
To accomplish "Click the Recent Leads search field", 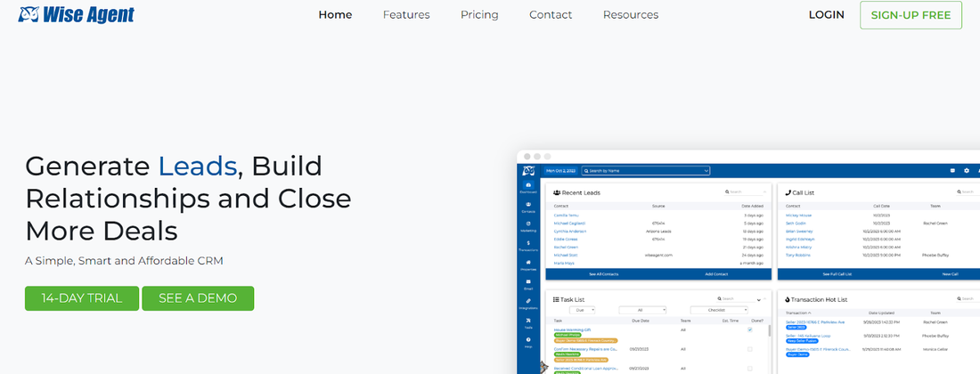I will (x=745, y=192).
